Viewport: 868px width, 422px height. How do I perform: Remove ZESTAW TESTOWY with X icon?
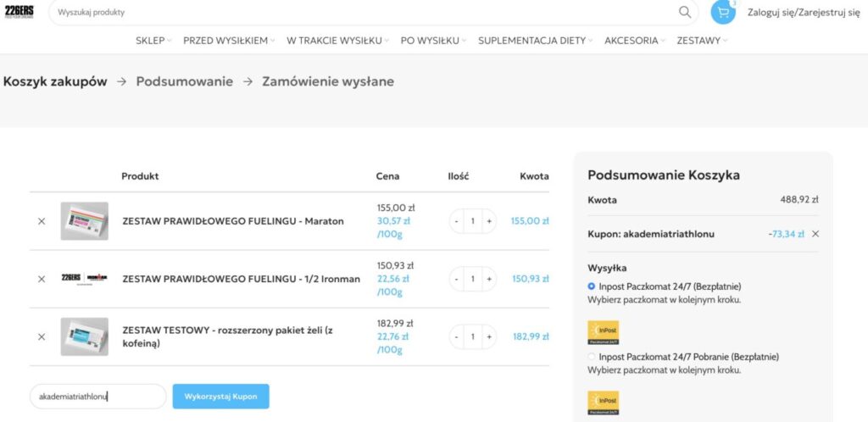coord(42,336)
